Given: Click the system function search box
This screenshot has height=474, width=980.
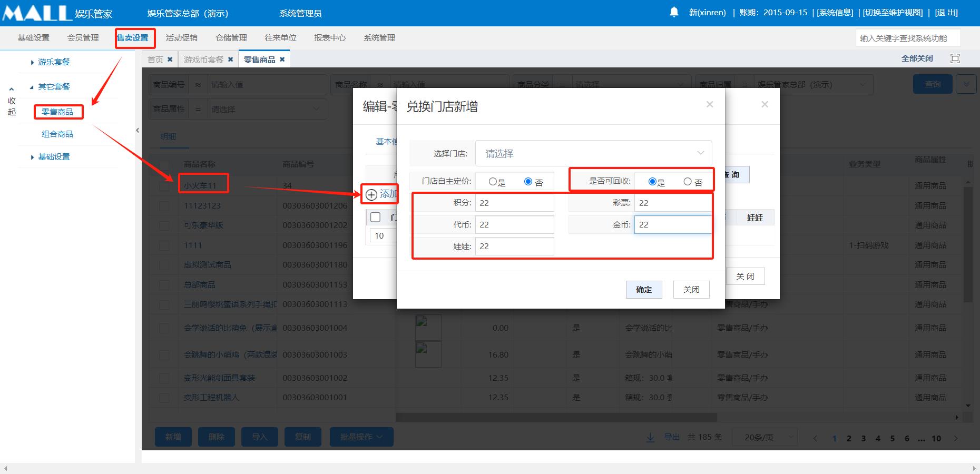Looking at the screenshot, I should tap(908, 38).
